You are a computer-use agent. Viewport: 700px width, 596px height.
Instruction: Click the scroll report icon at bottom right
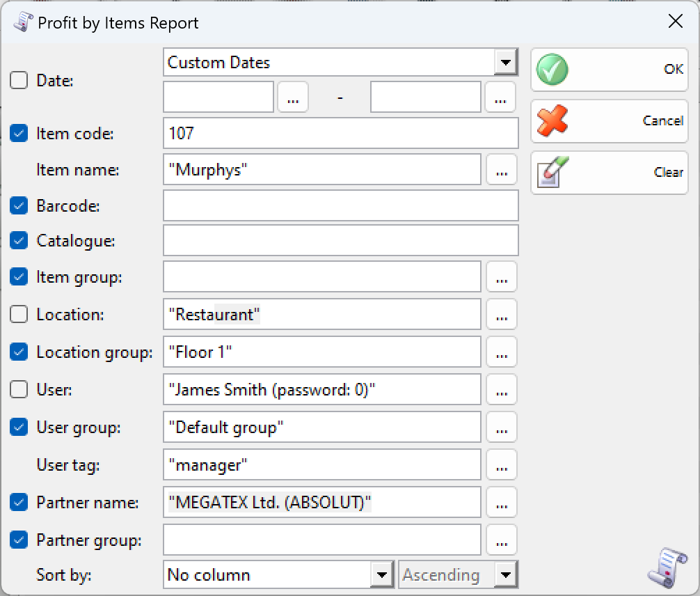click(662, 568)
